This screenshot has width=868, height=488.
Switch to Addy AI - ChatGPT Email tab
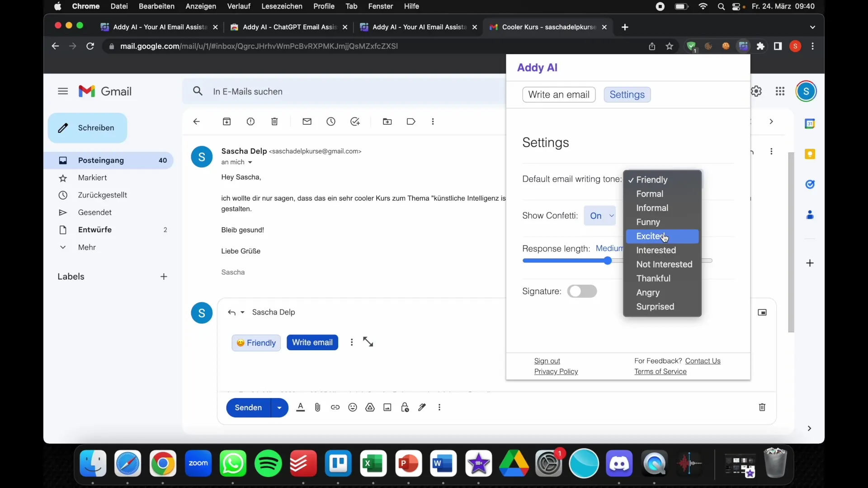(288, 27)
